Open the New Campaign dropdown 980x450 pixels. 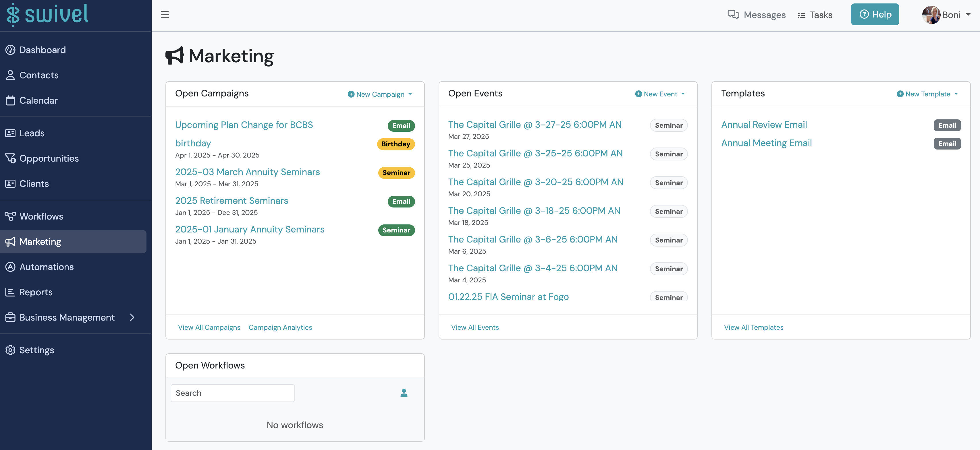point(380,94)
